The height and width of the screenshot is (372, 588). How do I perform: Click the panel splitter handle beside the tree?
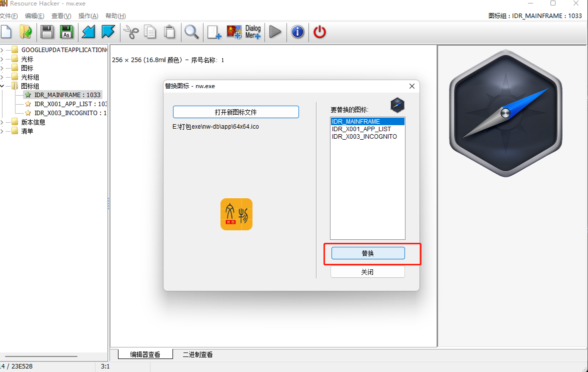(x=109, y=203)
